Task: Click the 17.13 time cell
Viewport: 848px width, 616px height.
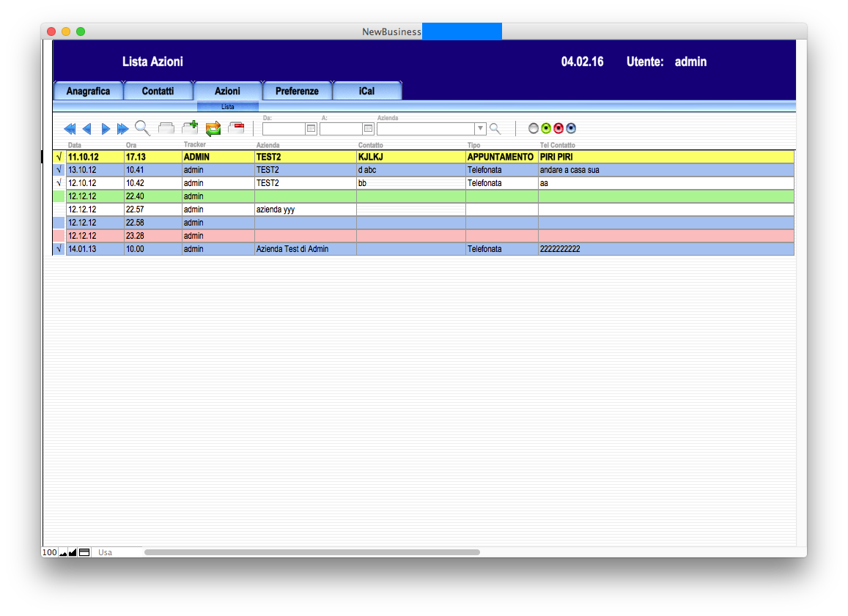Action: 152,157
